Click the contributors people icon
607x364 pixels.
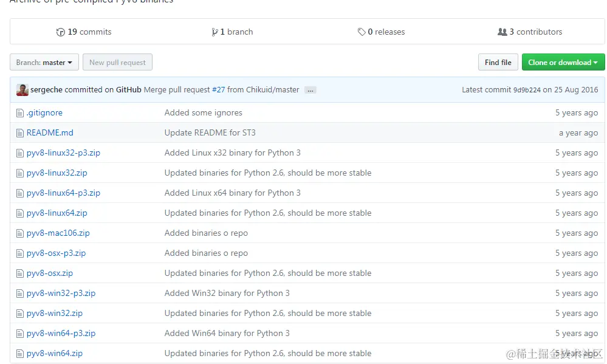coord(502,32)
